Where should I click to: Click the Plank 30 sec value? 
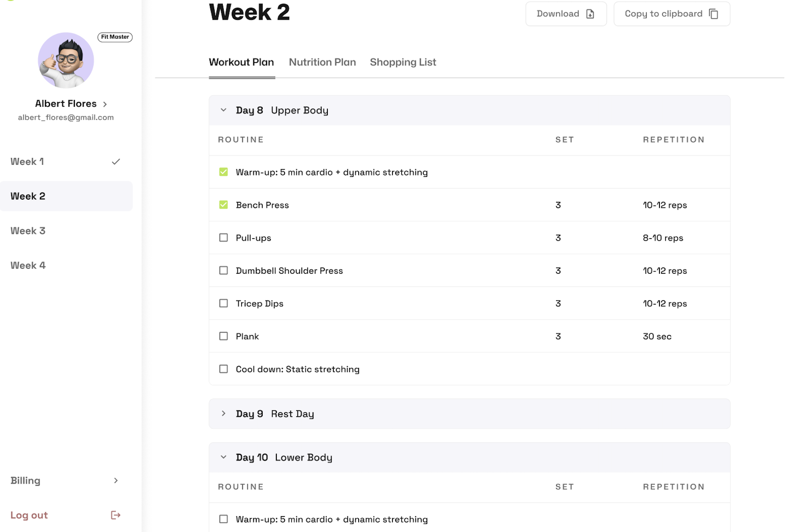(657, 336)
